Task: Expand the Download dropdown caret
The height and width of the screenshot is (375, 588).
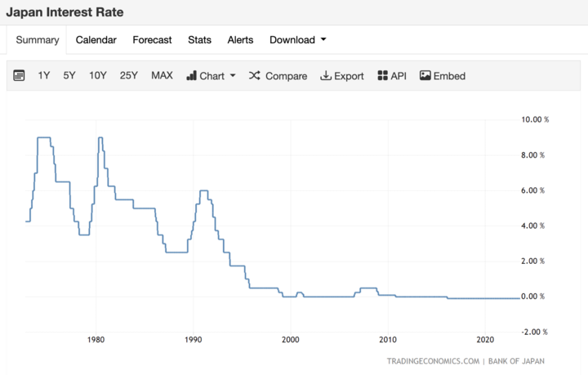Action: pyautogui.click(x=323, y=39)
